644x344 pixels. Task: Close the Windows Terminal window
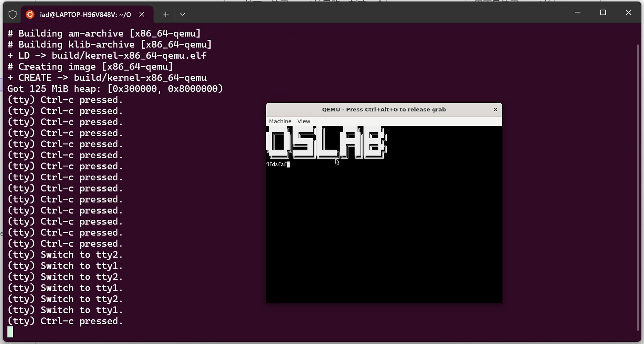628,13
